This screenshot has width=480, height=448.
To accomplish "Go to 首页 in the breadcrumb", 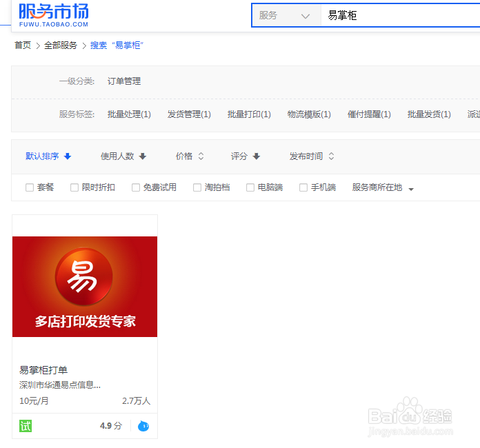I will tap(23, 45).
